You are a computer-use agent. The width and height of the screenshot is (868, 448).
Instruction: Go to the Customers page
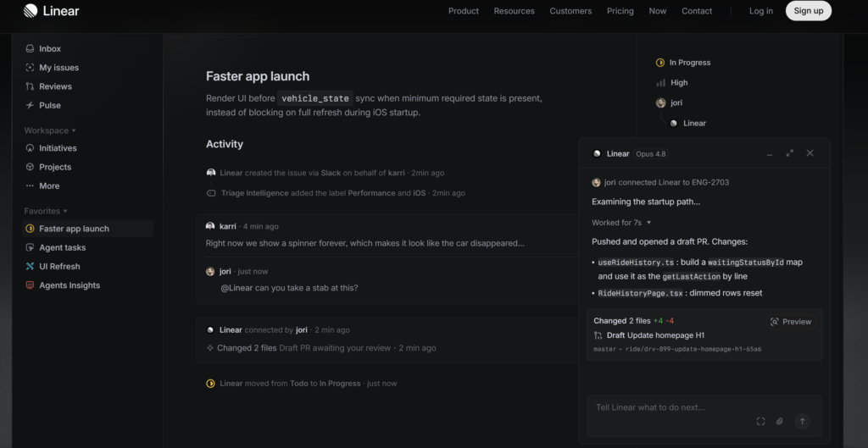570,11
